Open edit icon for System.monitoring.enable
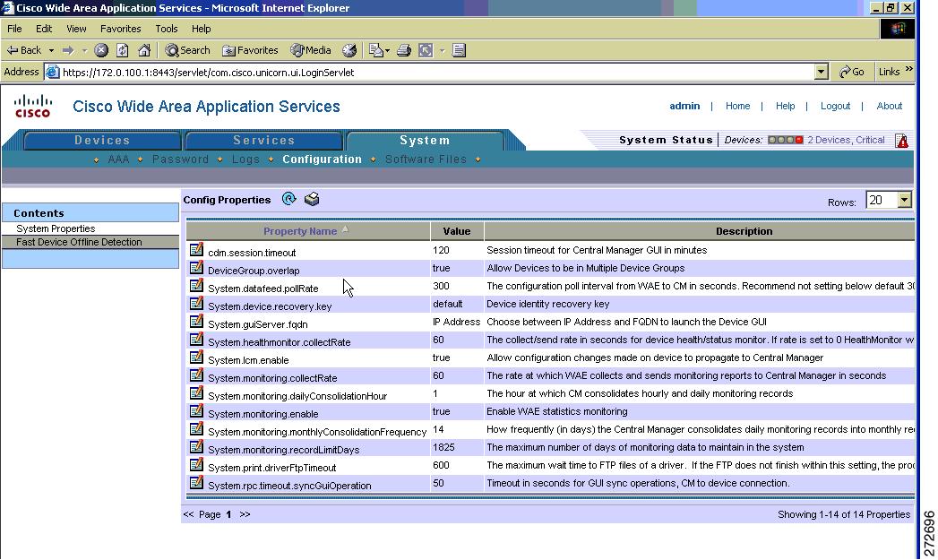 tap(196, 411)
